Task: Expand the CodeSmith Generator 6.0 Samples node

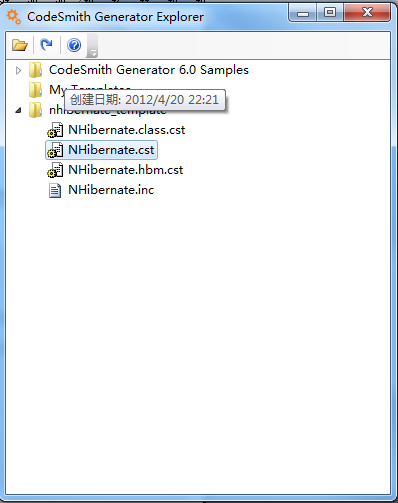Action: [x=19, y=70]
